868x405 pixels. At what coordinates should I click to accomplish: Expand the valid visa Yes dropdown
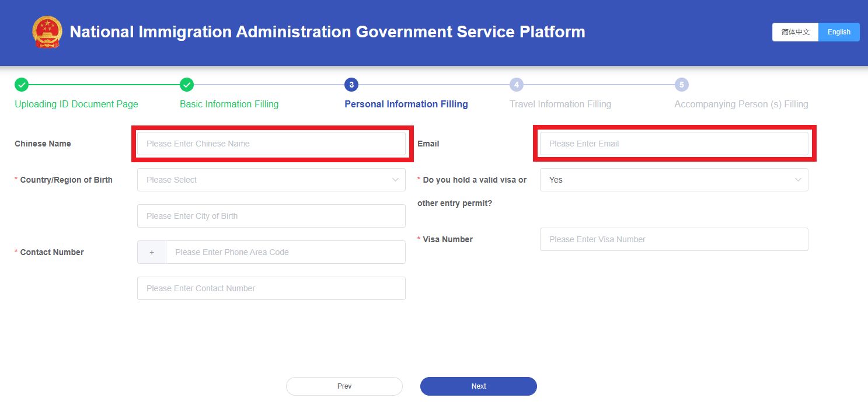click(674, 180)
